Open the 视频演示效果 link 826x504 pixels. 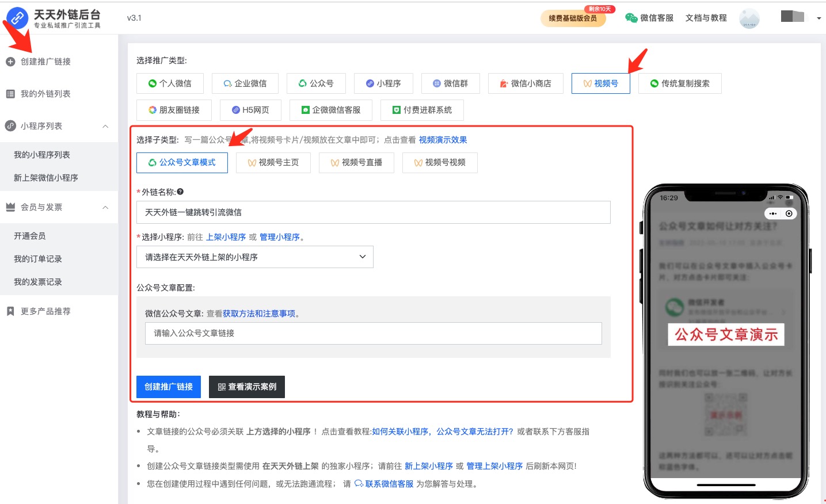(x=443, y=140)
